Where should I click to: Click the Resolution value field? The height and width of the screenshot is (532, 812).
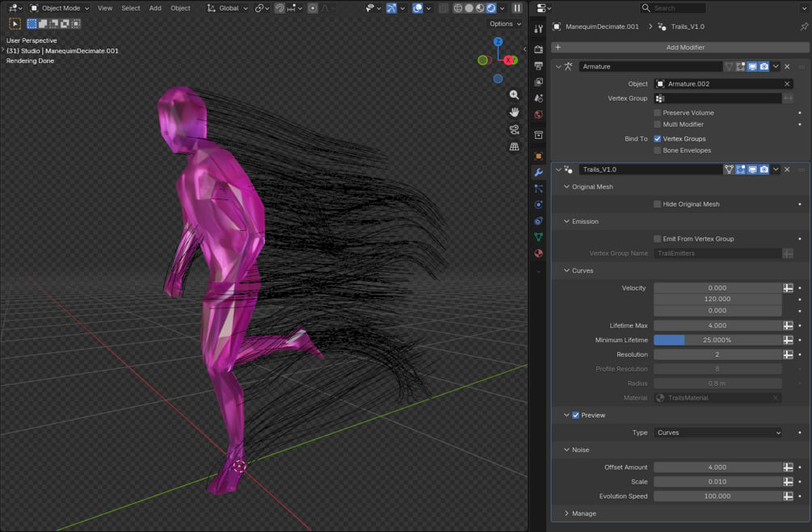(x=717, y=354)
